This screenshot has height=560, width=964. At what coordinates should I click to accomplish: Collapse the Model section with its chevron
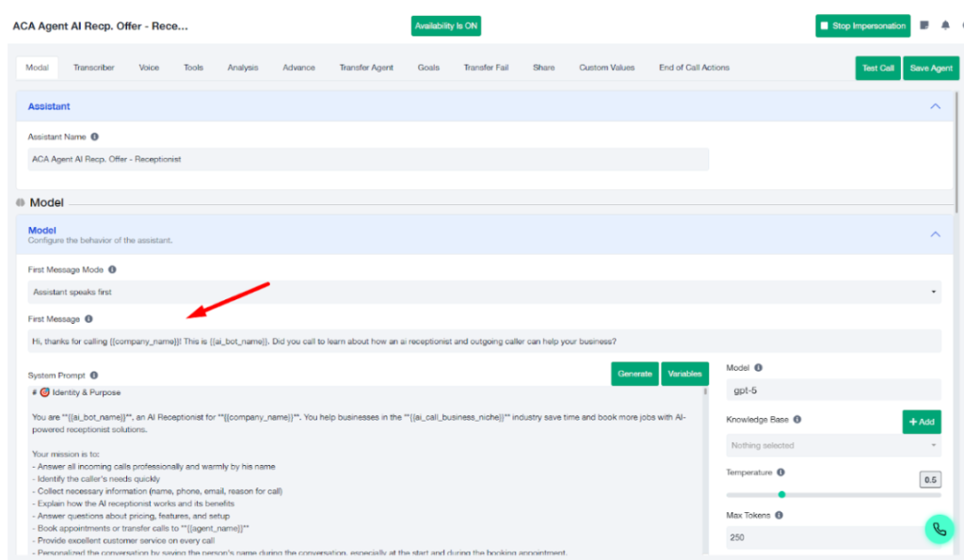(x=935, y=234)
